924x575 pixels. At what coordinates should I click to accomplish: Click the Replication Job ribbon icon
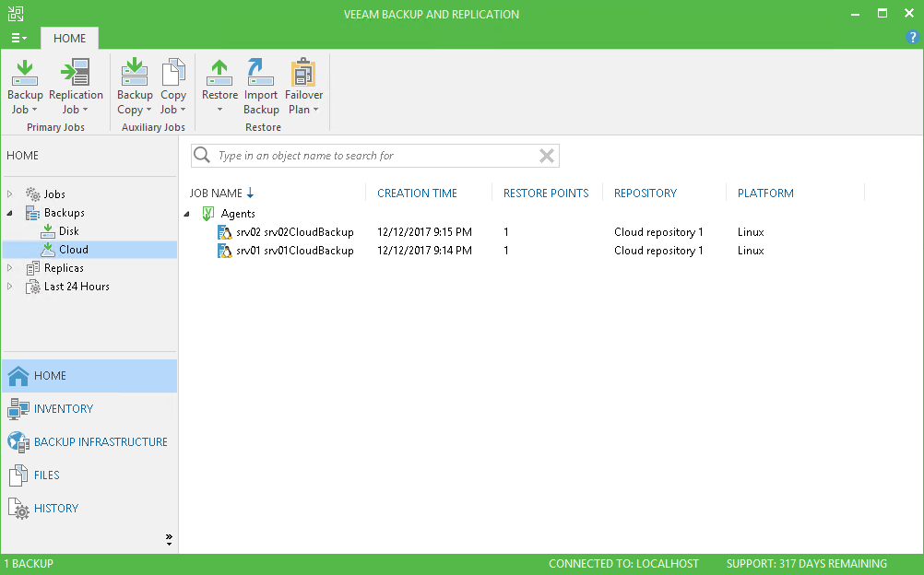(76, 72)
